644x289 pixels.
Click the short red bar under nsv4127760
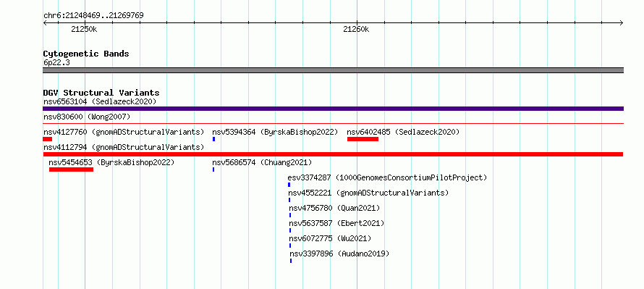[48, 139]
